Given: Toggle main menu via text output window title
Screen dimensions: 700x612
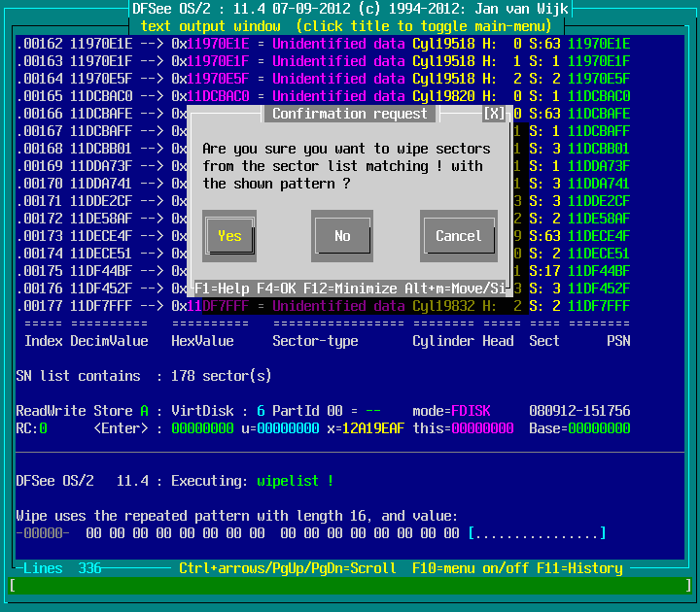Looking at the screenshot, I should pos(350,25).
